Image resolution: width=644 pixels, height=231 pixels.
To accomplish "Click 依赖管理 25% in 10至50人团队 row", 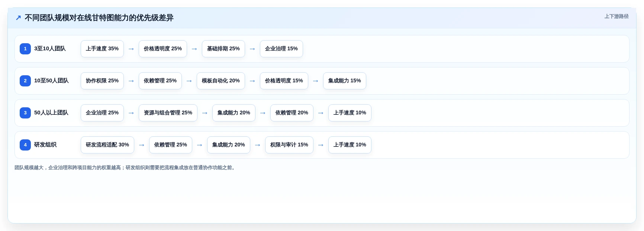I will [160, 81].
